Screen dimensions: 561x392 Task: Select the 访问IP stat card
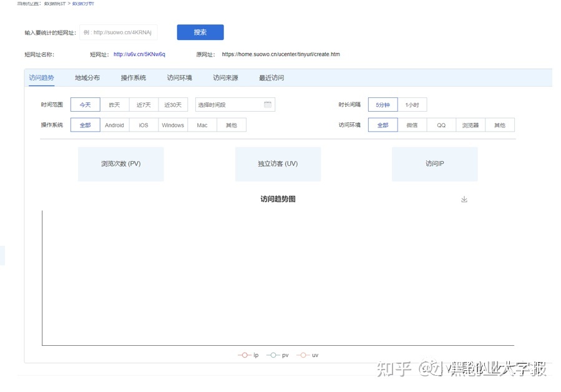click(x=434, y=164)
